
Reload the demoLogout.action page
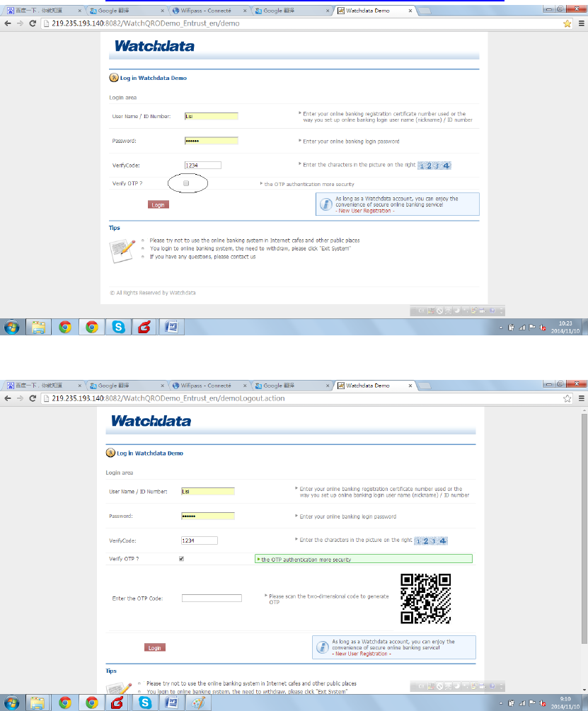pos(33,398)
